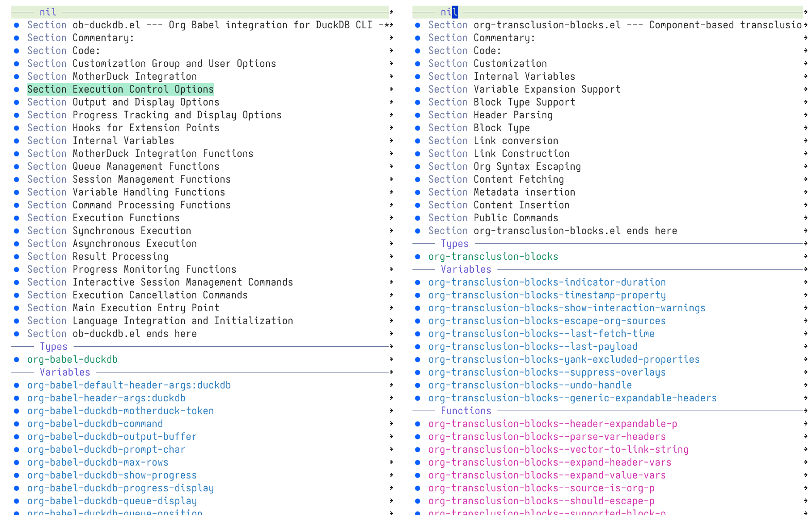812x515 pixels.
Task: Click the 'Functions' group heading
Action: coord(466,411)
